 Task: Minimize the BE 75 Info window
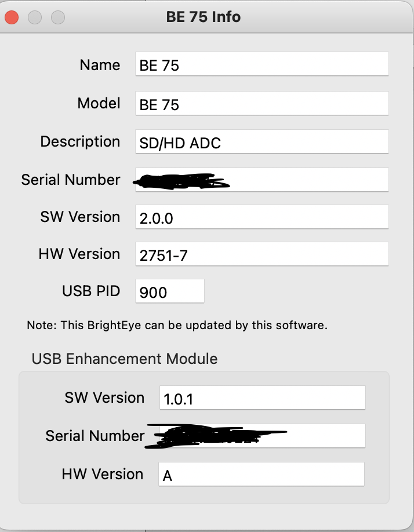35,17
